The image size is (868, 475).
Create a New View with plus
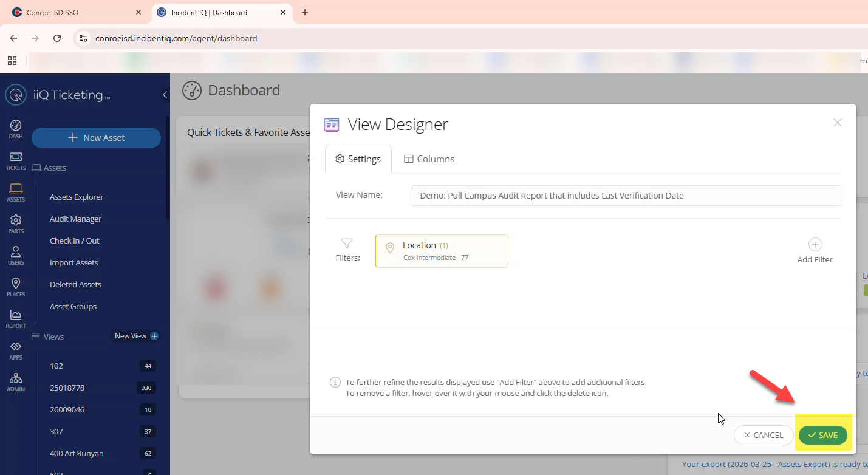click(154, 336)
